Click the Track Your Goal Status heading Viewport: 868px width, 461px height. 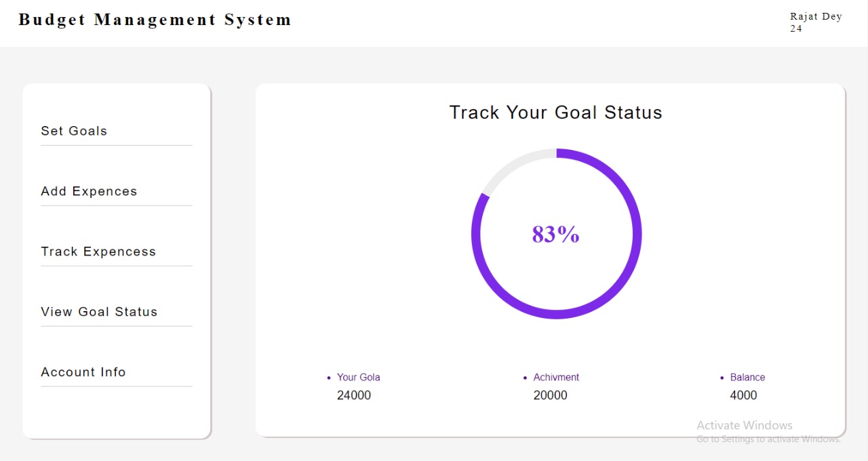coord(555,113)
